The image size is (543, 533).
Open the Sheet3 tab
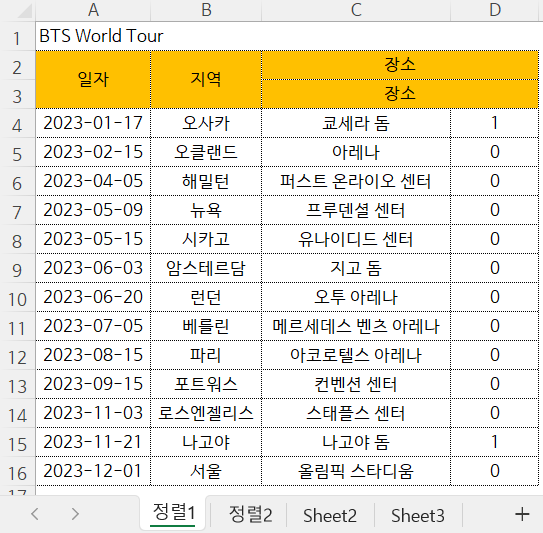coord(418,515)
